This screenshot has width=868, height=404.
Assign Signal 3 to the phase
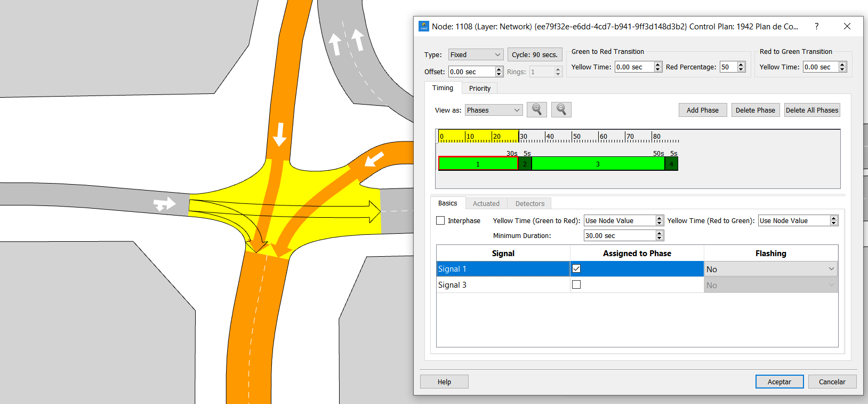(x=576, y=284)
